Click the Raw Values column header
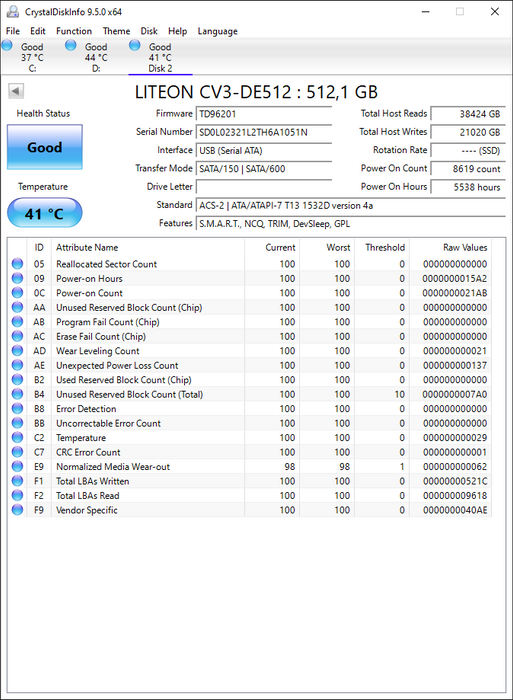Viewport: 513px width, 700px height. [x=450, y=247]
